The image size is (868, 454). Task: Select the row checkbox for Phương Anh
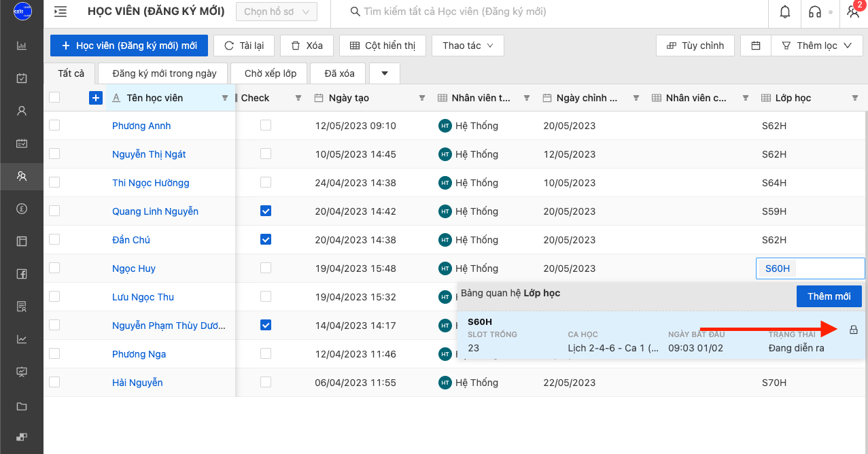pos(54,125)
